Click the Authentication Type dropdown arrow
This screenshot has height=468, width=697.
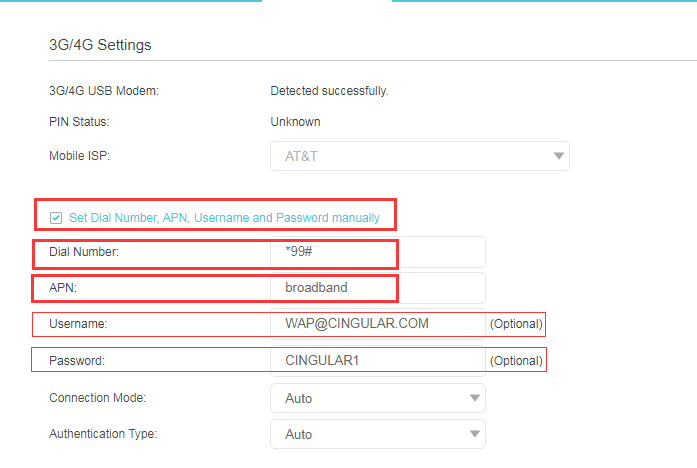474,434
